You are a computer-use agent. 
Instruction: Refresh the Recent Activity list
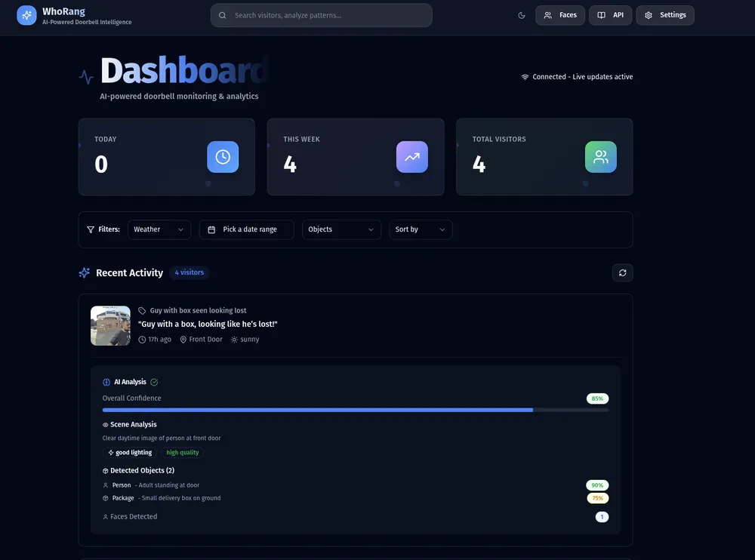click(623, 273)
